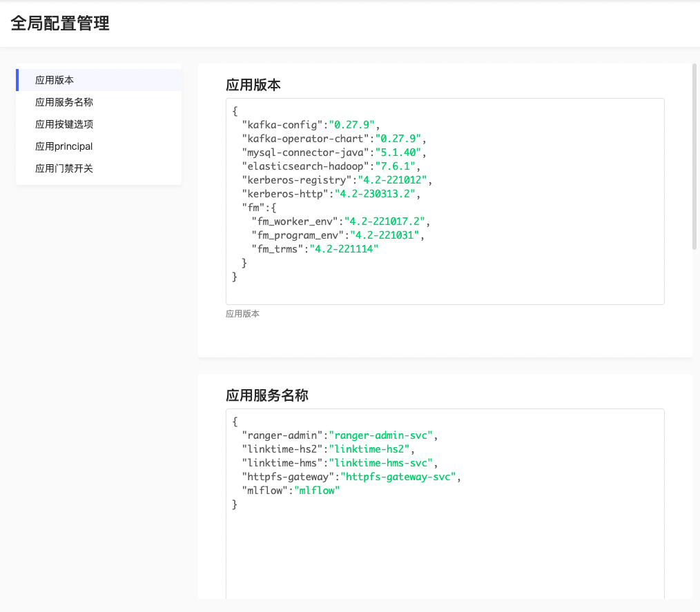Click the "linktime-hms-svc" value
This screenshot has height=612, width=700.
pos(381,463)
